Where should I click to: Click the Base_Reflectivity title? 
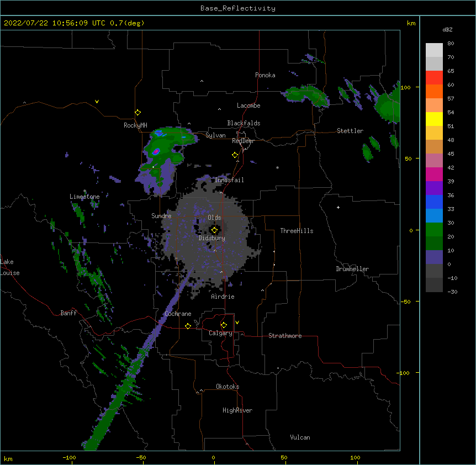238,8
